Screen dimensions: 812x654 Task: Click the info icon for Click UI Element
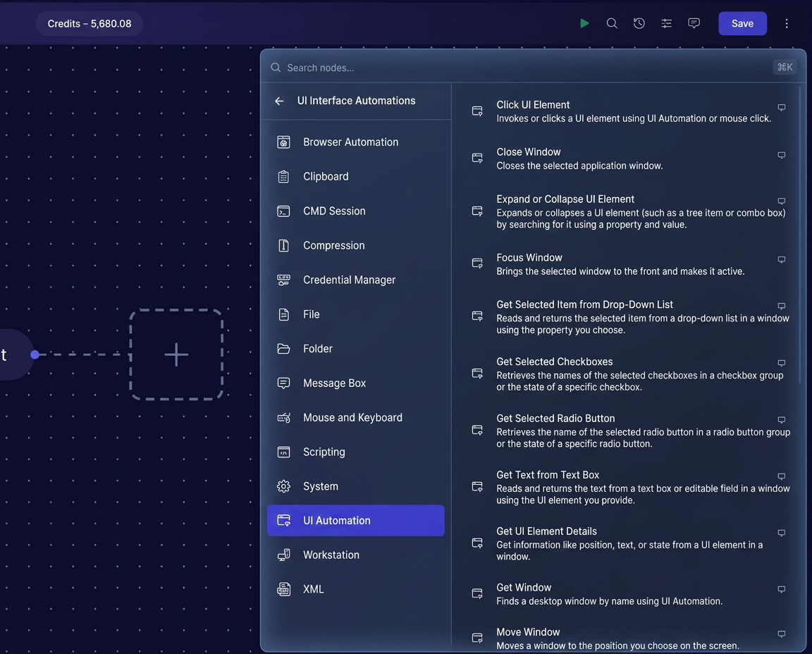[782, 107]
